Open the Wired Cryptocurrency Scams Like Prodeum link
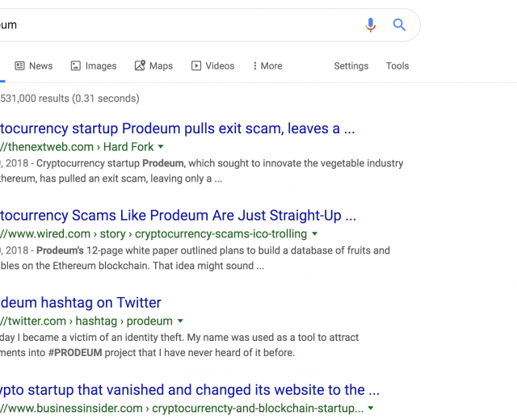The height and width of the screenshot is (420, 517). pos(178,216)
